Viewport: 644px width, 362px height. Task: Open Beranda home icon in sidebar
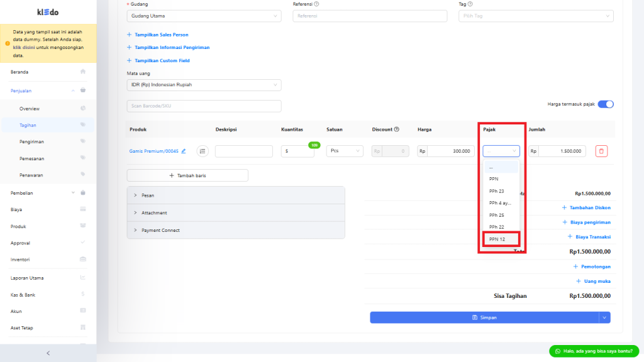[x=83, y=72]
